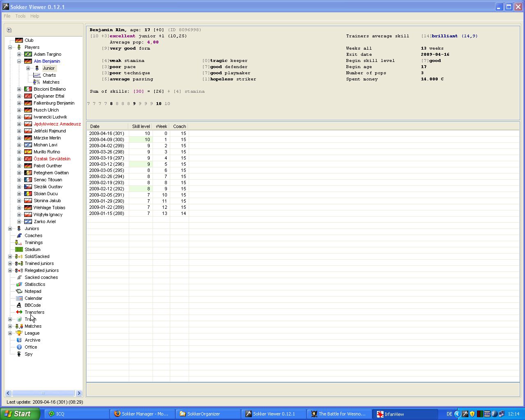Select the Transfers arrows icon
The height and width of the screenshot is (420, 525).
(19, 312)
